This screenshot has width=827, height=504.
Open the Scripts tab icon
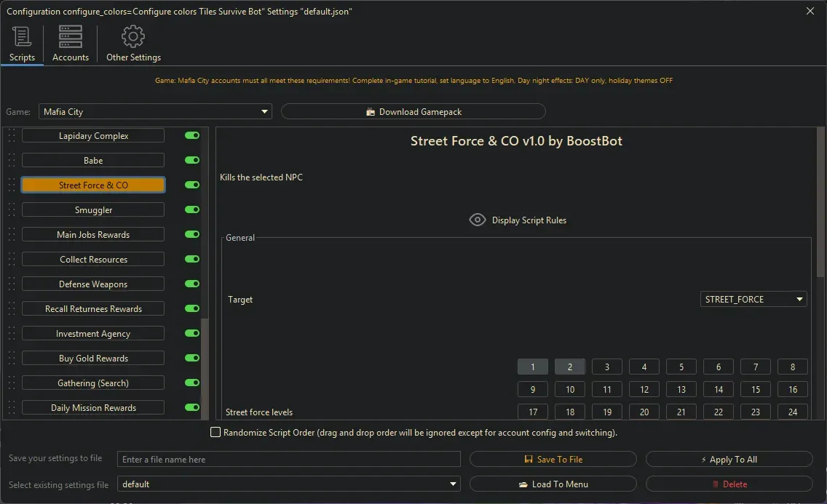click(x=22, y=36)
